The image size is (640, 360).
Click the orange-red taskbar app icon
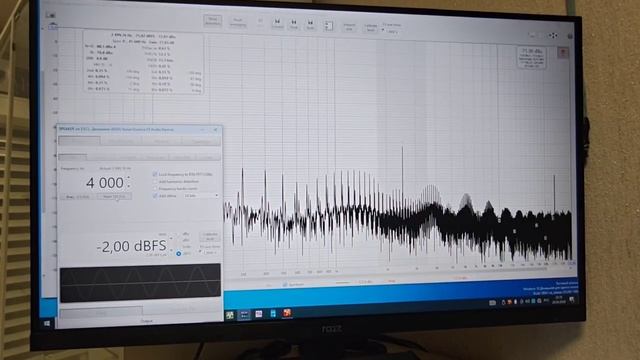coord(287,313)
